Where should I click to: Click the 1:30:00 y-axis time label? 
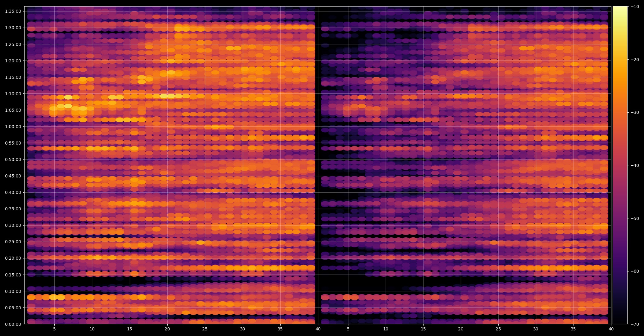pyautogui.click(x=13, y=28)
